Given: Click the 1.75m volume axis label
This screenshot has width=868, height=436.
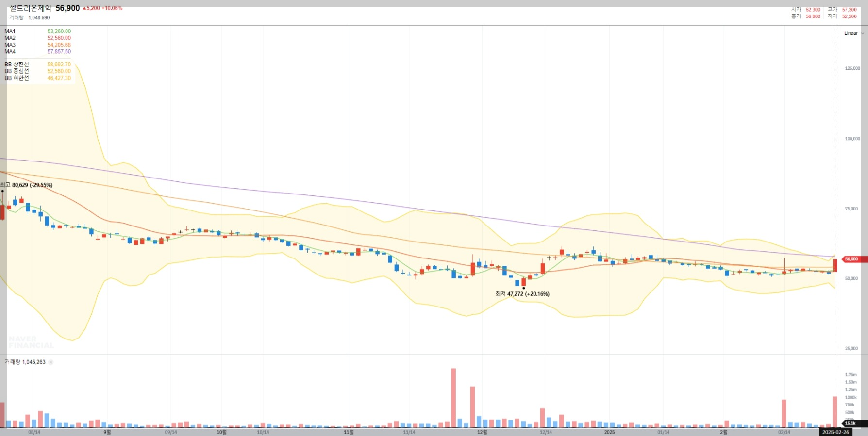Looking at the screenshot, I should tap(851, 375).
